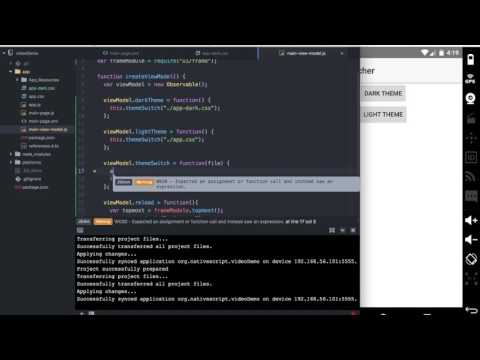The height and width of the screenshot is (360, 480).
Task: Open the GPS widget in Genymotion sidebar
Action: (470, 79)
